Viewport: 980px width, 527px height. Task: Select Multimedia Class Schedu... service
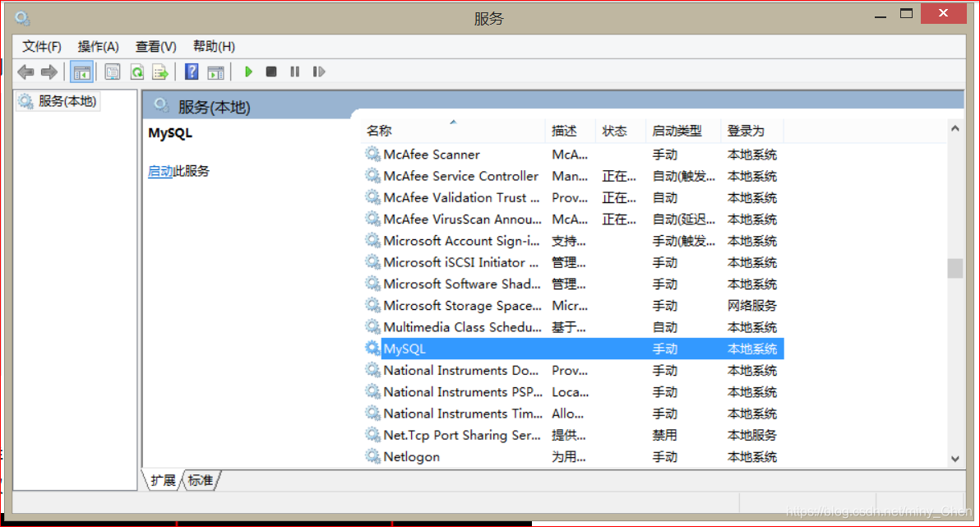point(572,327)
